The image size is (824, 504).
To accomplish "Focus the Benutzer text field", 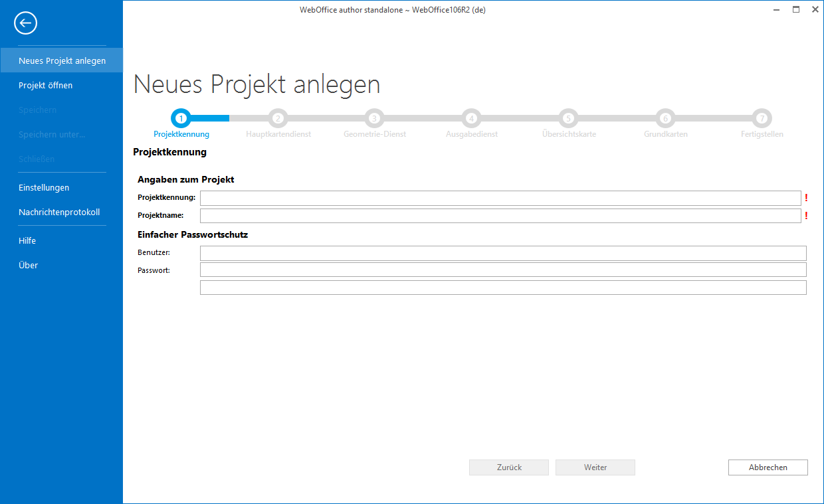I will click(x=503, y=253).
